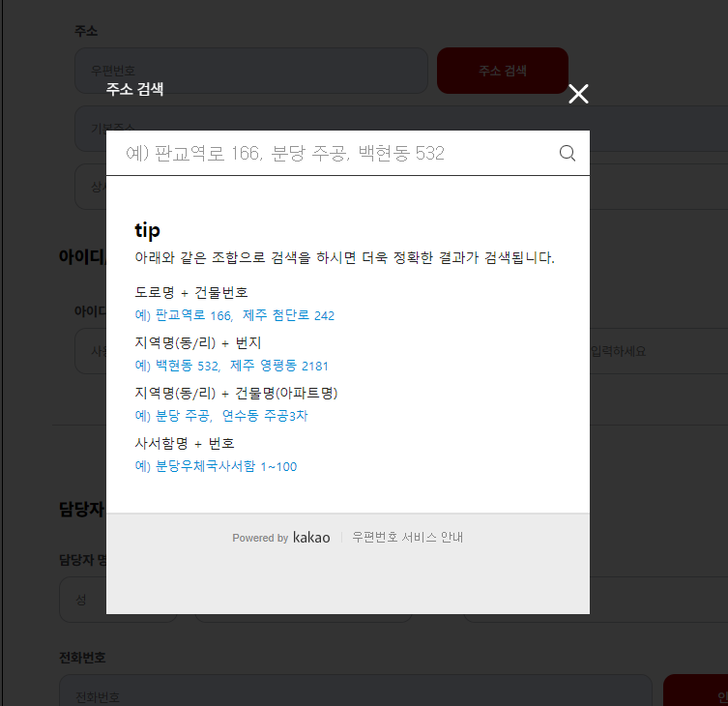Click the 주소 검색 button behind the popup
This screenshot has height=706, width=728.
503,71
